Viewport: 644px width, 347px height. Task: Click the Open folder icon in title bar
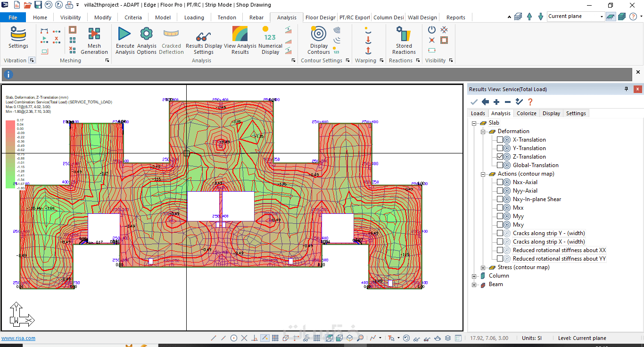(x=27, y=5)
